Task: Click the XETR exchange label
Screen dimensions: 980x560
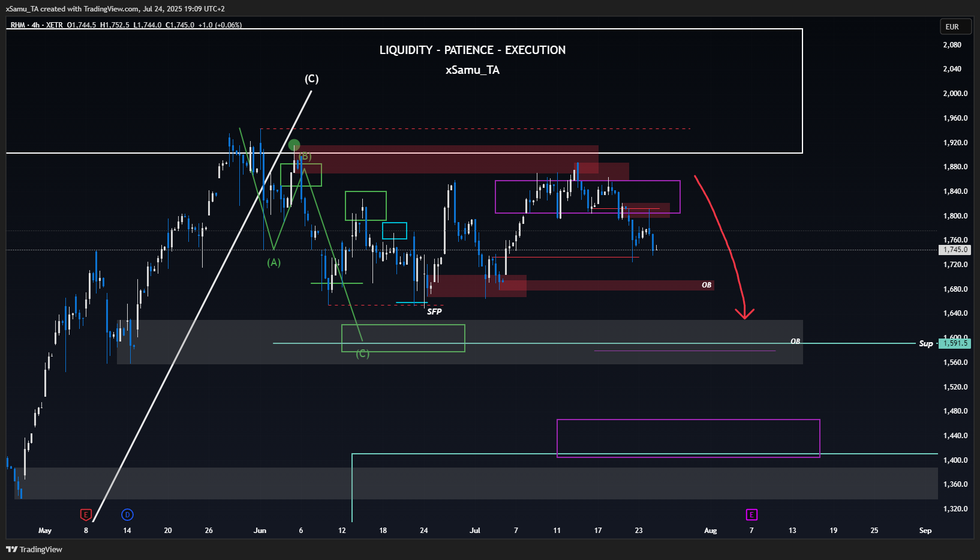Action: [54, 25]
